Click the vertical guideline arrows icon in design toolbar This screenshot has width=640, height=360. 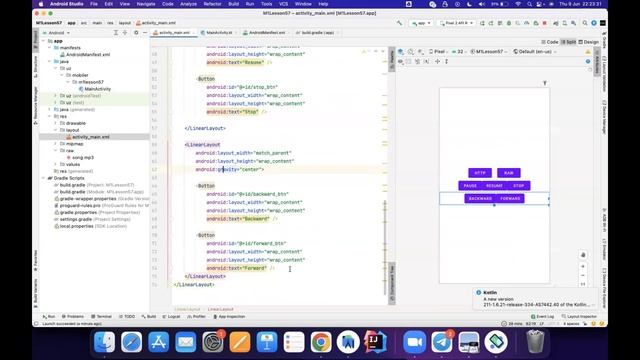click(x=447, y=62)
